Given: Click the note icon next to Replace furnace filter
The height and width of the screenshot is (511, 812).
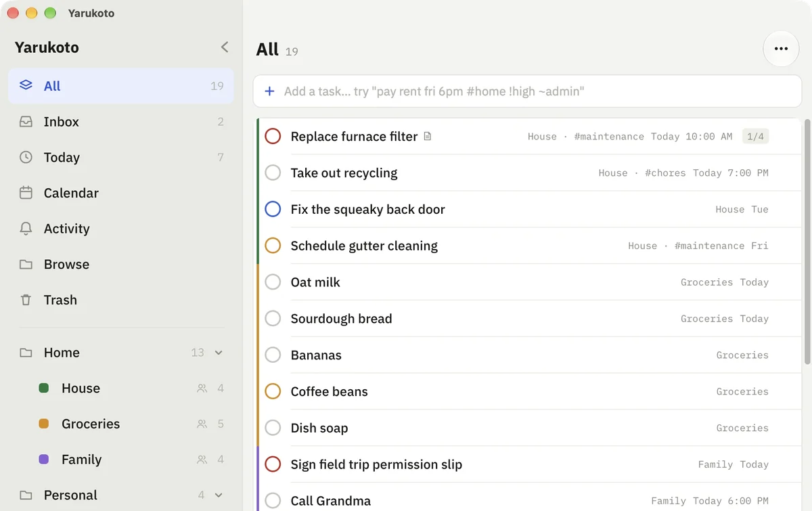Looking at the screenshot, I should (x=427, y=136).
